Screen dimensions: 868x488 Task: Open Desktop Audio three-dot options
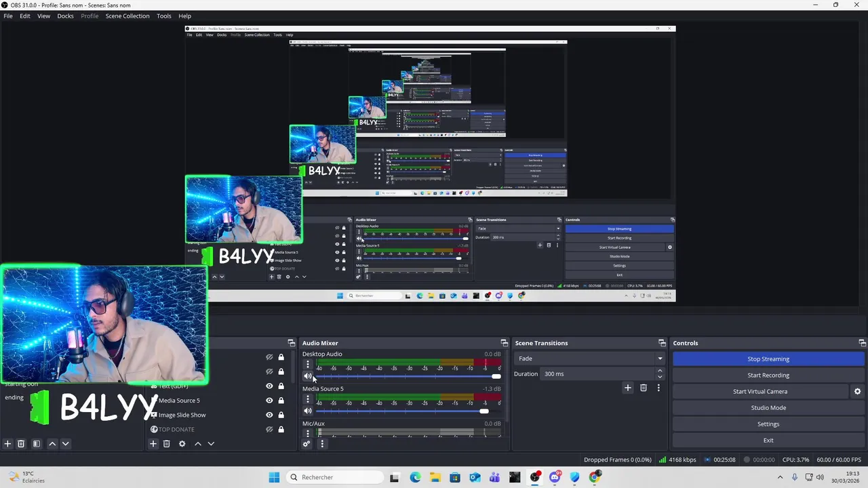pos(307,364)
